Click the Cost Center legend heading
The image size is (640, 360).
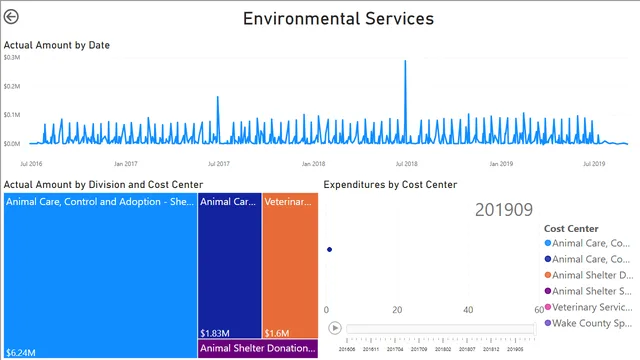click(571, 229)
